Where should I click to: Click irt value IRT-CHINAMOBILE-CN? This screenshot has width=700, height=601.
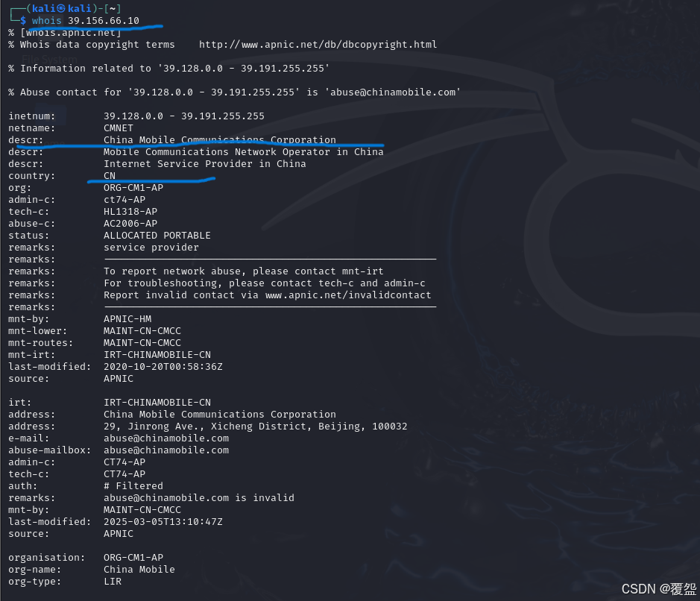pos(157,403)
